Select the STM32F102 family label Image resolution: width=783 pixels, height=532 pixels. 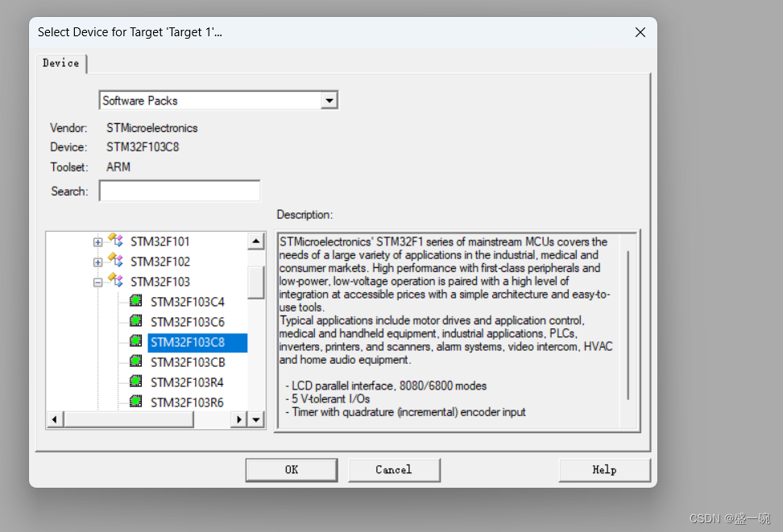point(160,262)
